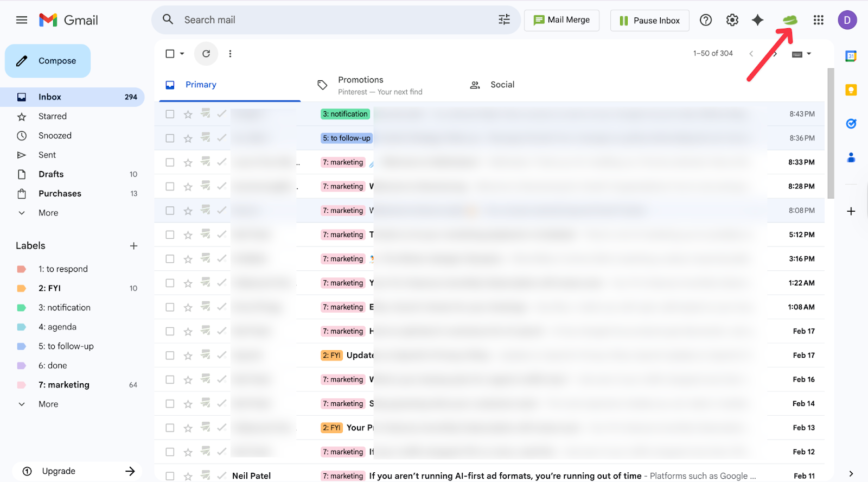Viewport: 868px width, 482px height.
Task: Click the Upgrade button
Action: 77,471
